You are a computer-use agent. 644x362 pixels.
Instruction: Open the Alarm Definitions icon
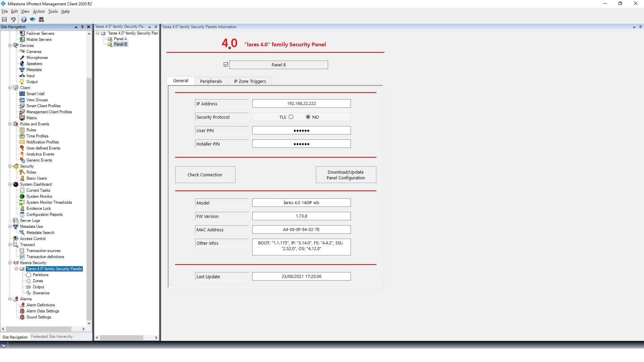click(x=22, y=305)
